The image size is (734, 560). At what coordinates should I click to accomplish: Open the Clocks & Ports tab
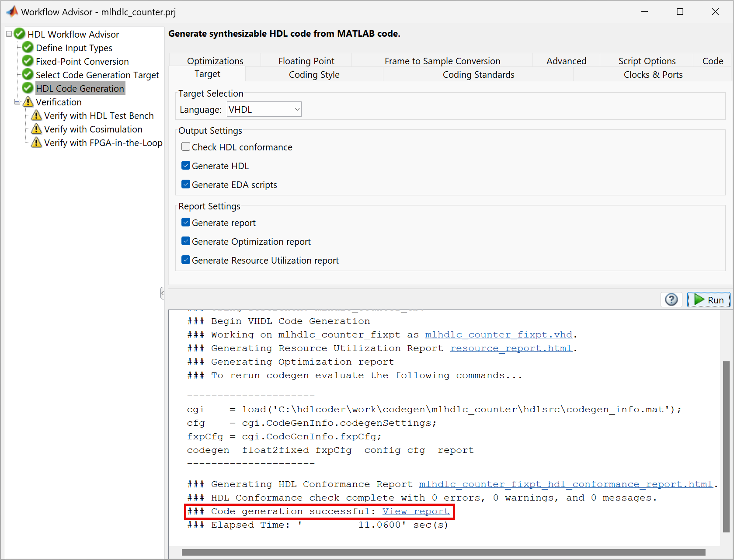(653, 74)
